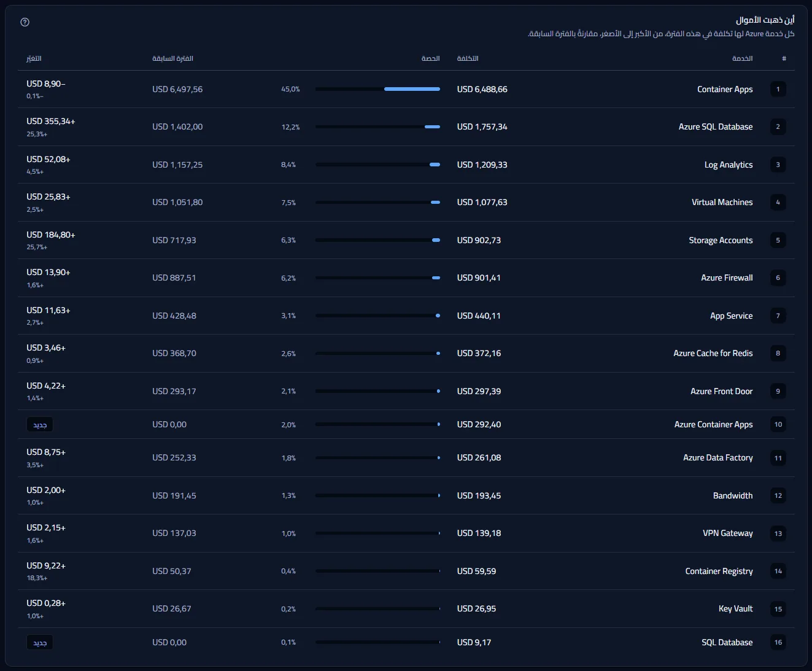The image size is (812, 671).
Task: Click the cost value USD 1,757,34
Action: [482, 126]
